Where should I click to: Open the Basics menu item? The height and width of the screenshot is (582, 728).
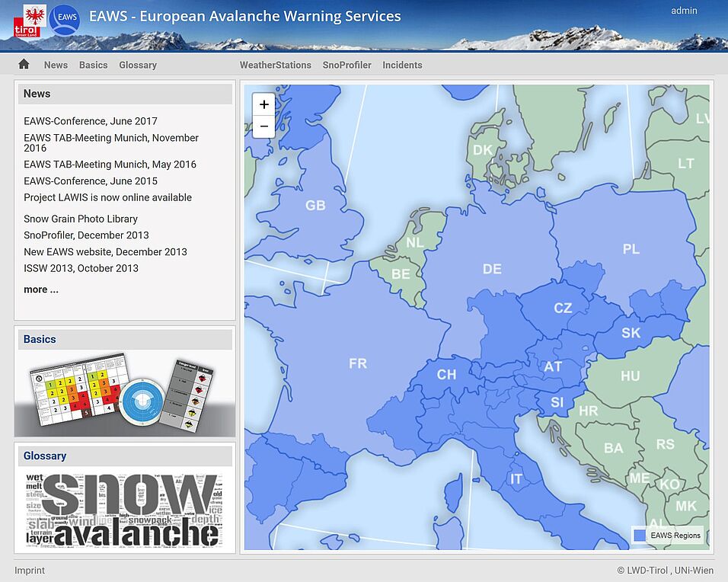point(94,65)
